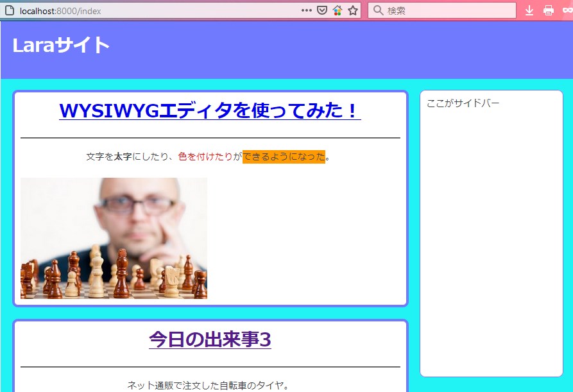
Task: Focus the 検索 search field
Action: pos(449,10)
